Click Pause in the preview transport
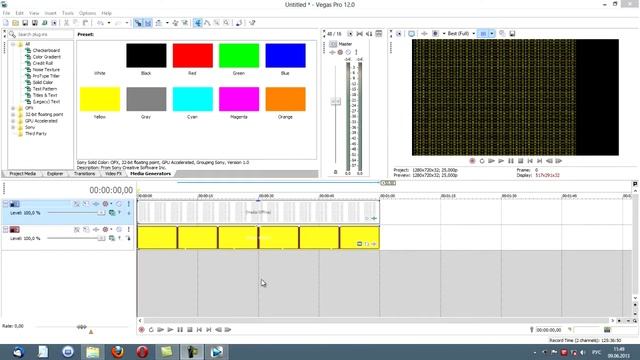640x360 pixels. tap(511, 161)
